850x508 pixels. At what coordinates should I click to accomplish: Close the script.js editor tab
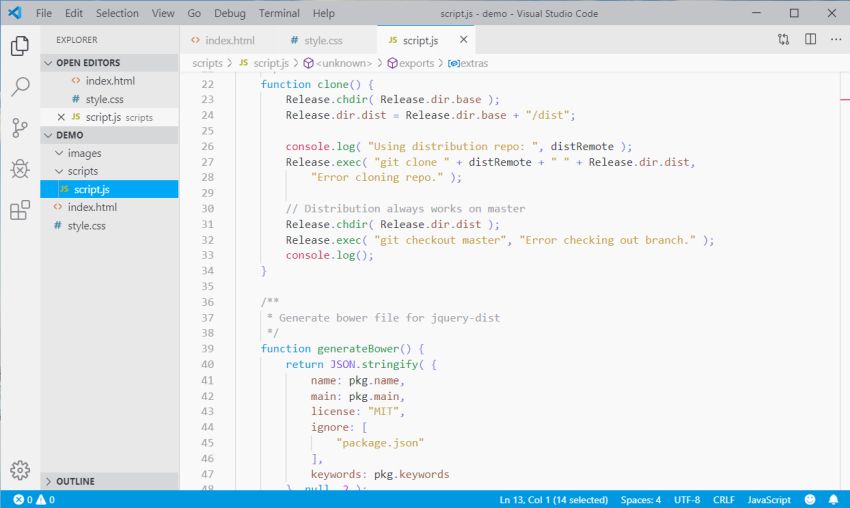[463, 40]
